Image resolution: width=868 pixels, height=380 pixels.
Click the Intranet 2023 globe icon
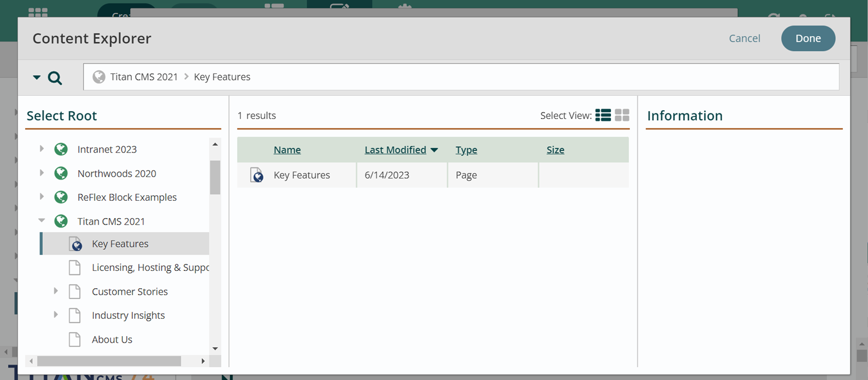(x=61, y=149)
